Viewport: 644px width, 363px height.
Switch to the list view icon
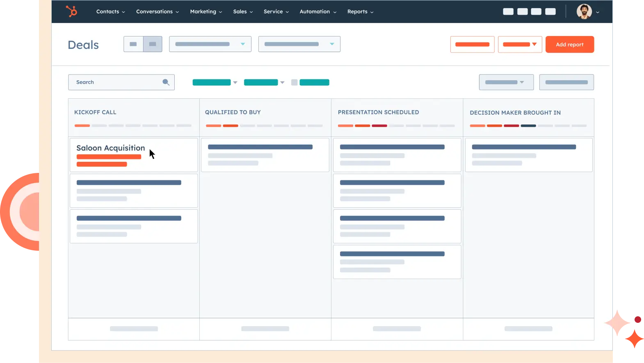pyautogui.click(x=133, y=44)
